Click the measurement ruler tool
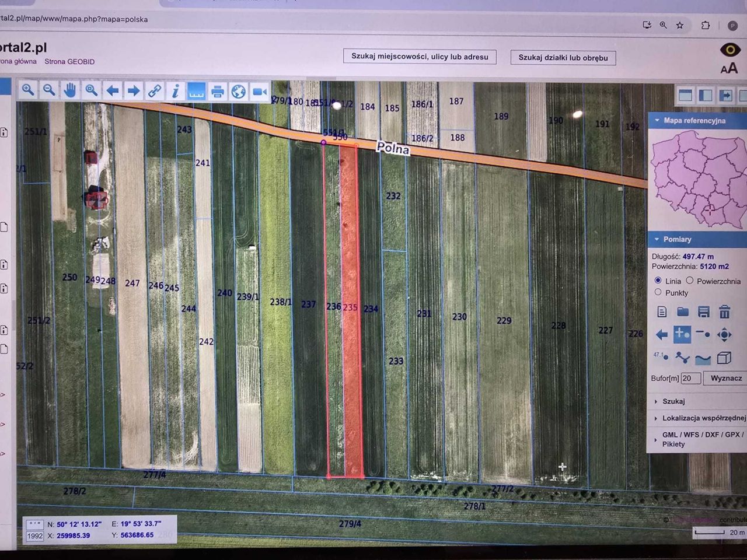This screenshot has height=560, width=747. point(196,91)
